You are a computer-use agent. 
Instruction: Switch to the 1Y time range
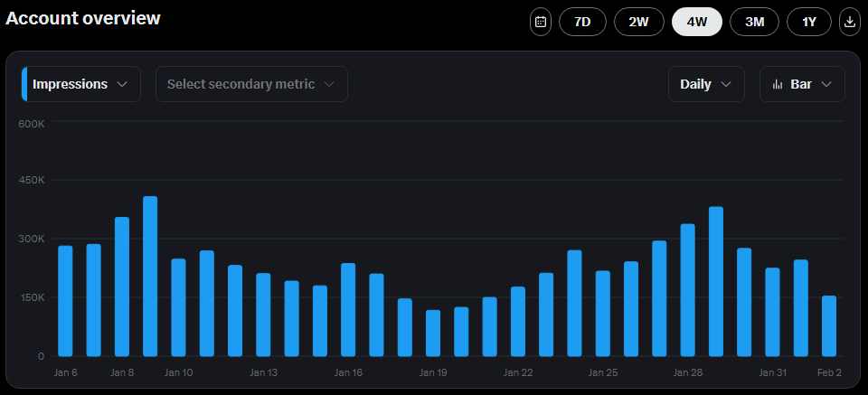tap(809, 22)
